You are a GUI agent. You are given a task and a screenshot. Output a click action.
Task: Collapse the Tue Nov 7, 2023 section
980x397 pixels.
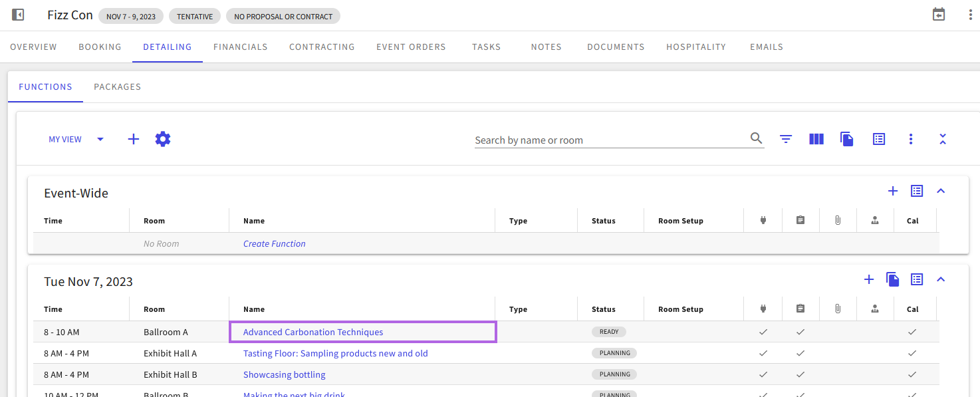[x=941, y=279]
